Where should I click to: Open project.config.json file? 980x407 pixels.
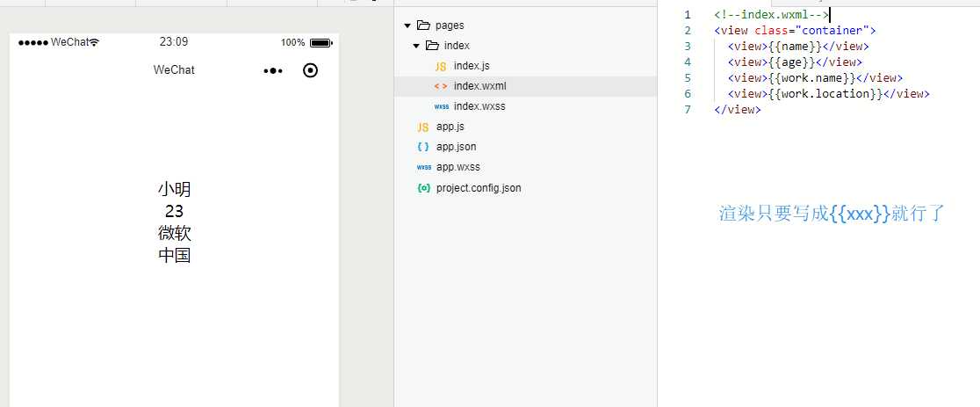[x=478, y=188]
